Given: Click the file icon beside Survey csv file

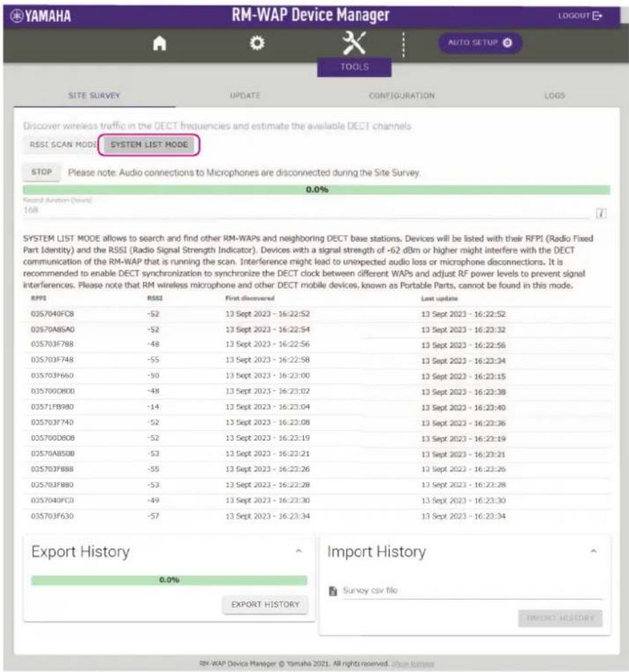Looking at the screenshot, I should click(x=332, y=591).
